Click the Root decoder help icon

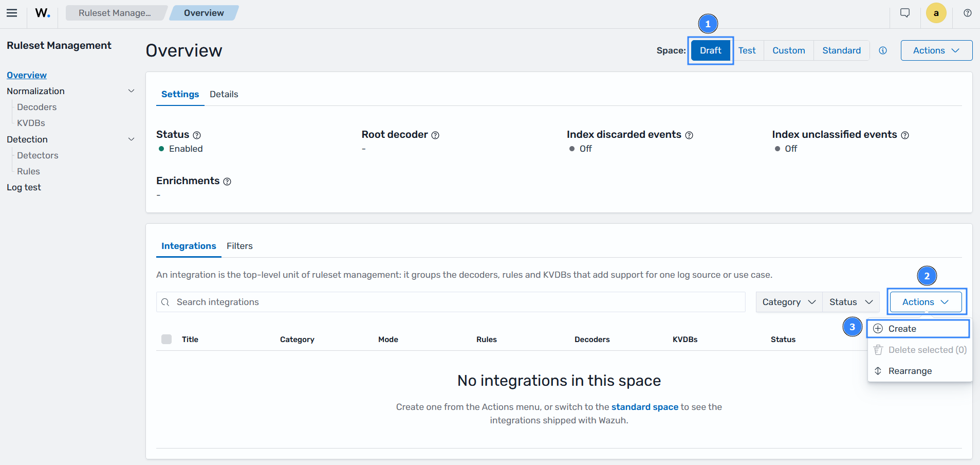[x=435, y=135]
